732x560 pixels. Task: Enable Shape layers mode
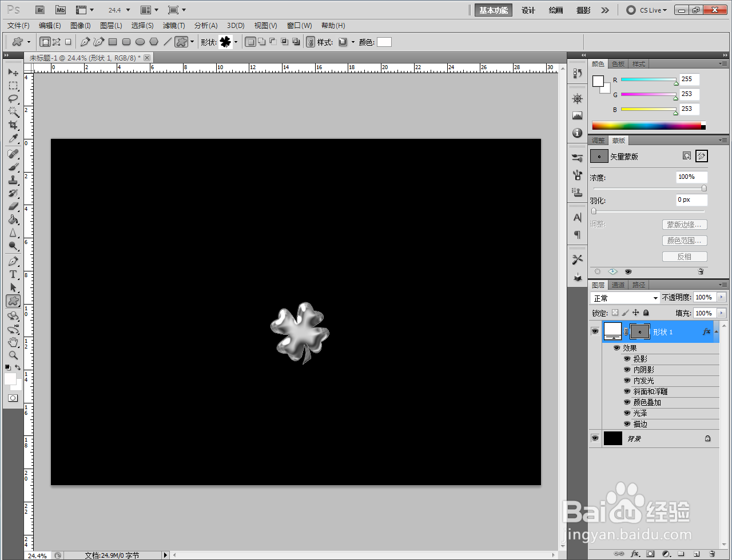coord(45,42)
